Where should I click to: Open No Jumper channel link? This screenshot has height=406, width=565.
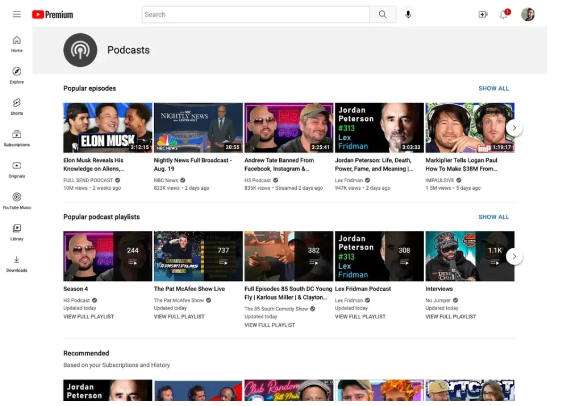pos(438,300)
